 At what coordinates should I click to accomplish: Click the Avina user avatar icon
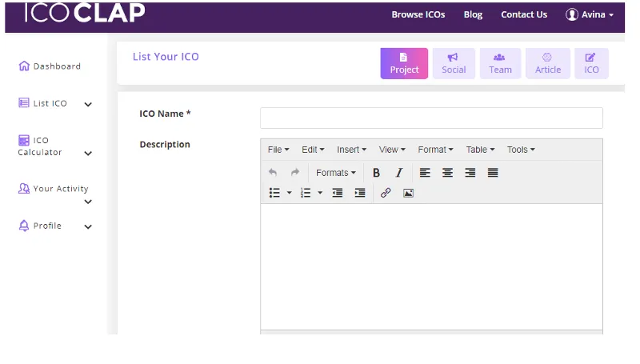(572, 14)
